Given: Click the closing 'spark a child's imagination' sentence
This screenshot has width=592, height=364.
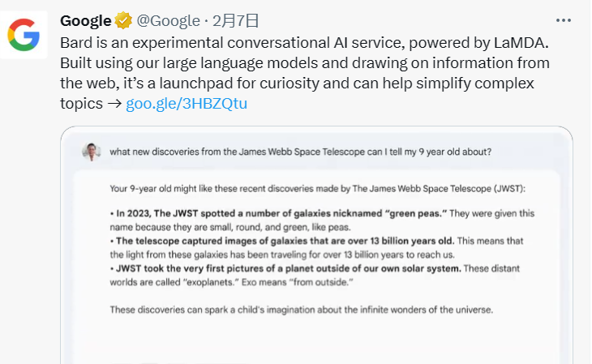Looking at the screenshot, I should click(302, 310).
